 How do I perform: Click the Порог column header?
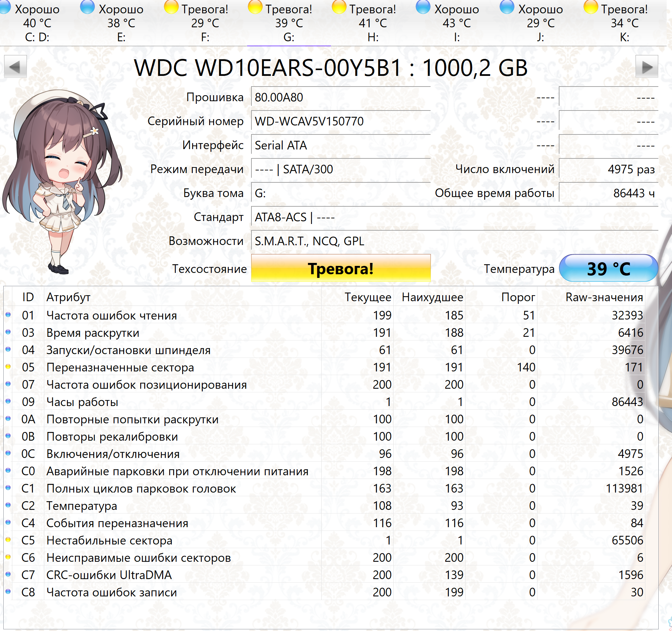pyautogui.click(x=501, y=297)
